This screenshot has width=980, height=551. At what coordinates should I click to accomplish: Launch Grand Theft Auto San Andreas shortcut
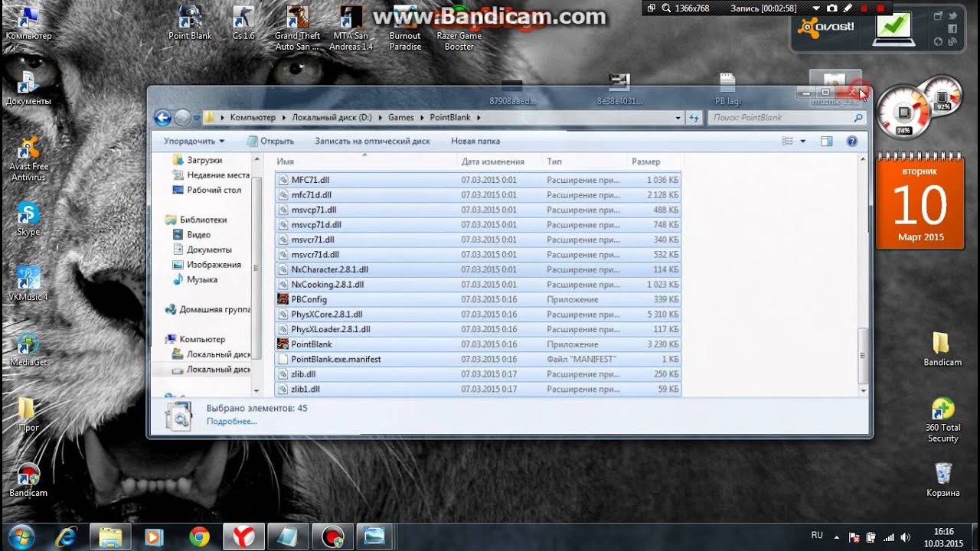click(x=297, y=28)
